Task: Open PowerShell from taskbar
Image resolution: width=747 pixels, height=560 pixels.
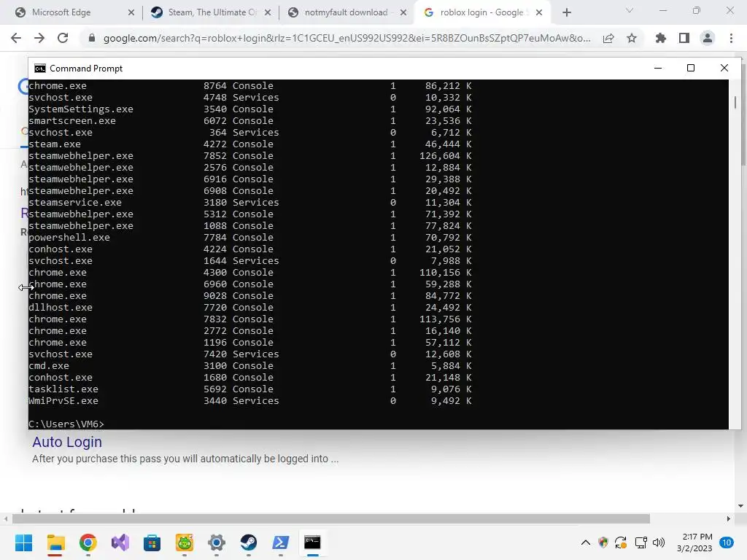Action: [x=281, y=542]
